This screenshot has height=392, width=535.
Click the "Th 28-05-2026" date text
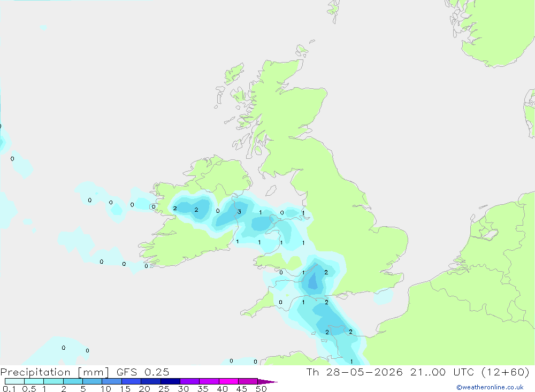click(x=354, y=372)
